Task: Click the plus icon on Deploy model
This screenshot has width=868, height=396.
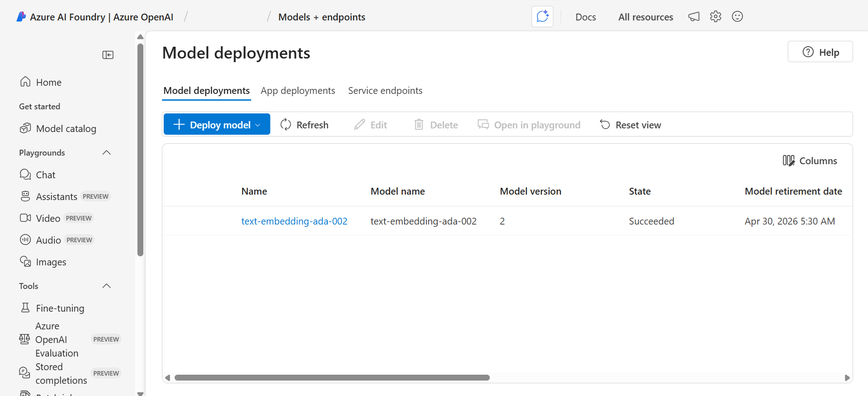Action: point(179,124)
